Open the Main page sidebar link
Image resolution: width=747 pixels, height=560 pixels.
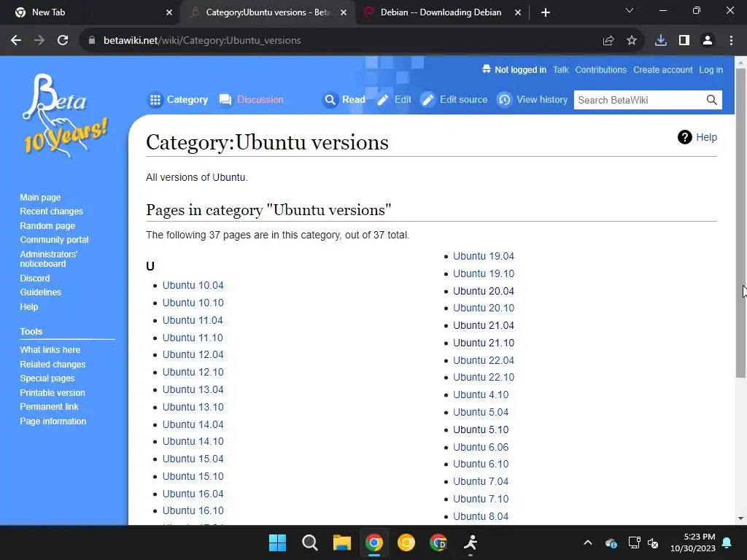(x=40, y=197)
